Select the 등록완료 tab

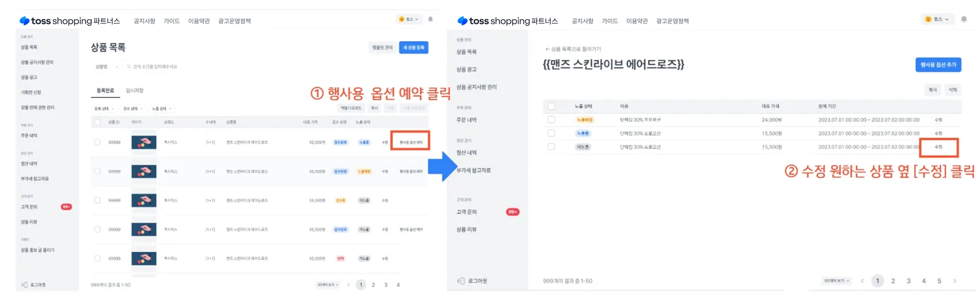[105, 91]
